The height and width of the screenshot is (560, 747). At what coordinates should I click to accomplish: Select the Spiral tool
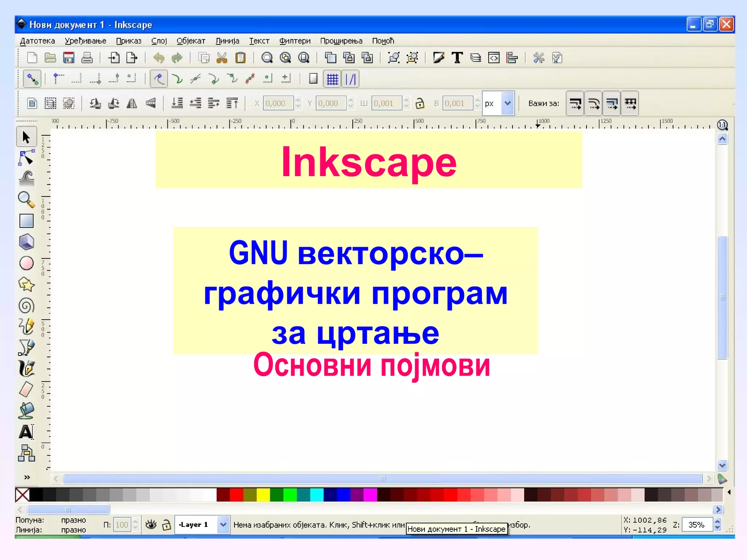pyautogui.click(x=26, y=306)
